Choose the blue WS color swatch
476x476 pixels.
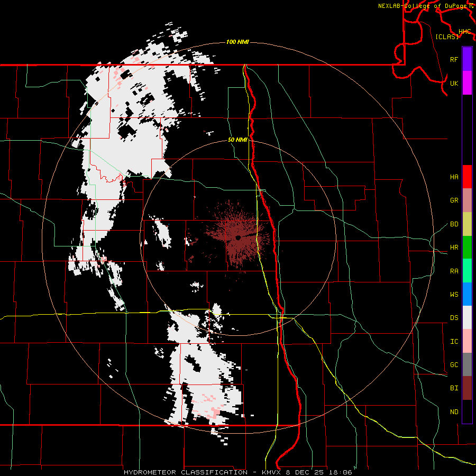[x=467, y=294]
